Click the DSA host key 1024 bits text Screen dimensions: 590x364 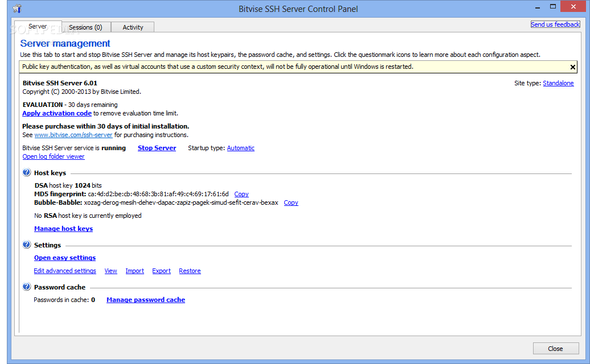[68, 185]
